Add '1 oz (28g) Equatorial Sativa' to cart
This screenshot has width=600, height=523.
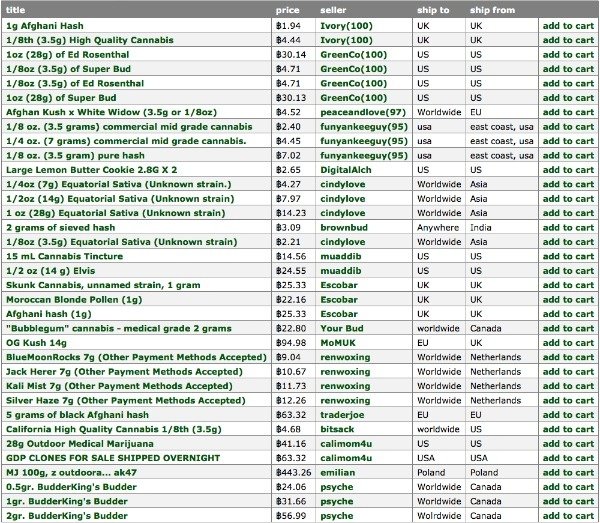tap(568, 213)
